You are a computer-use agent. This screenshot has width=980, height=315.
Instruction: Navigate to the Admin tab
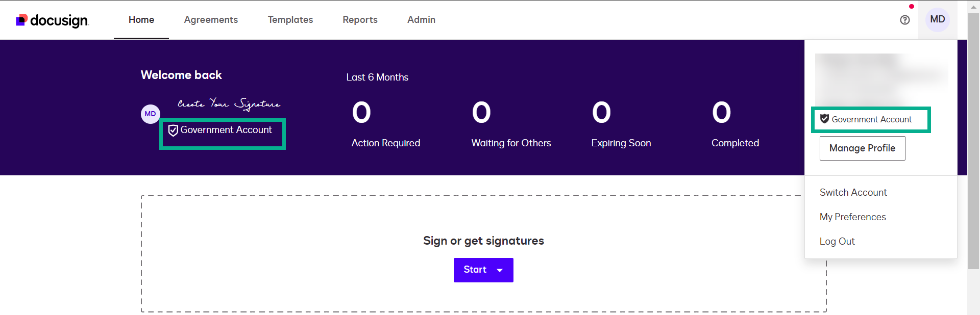[421, 20]
